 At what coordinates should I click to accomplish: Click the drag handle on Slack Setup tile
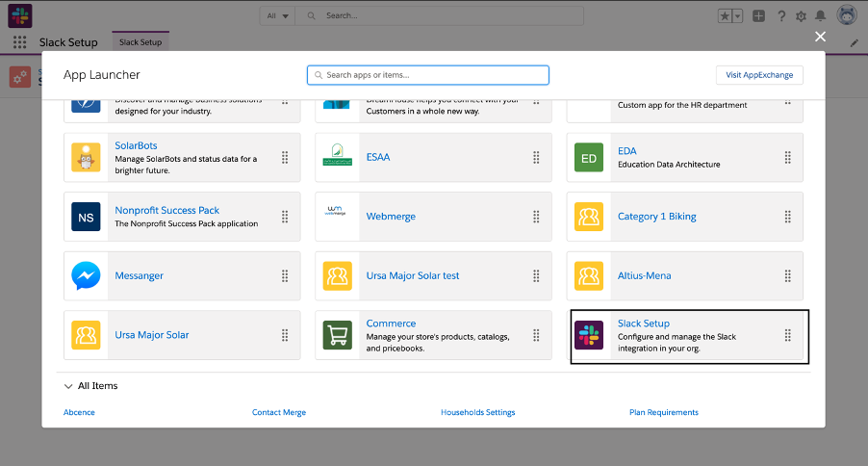click(787, 335)
